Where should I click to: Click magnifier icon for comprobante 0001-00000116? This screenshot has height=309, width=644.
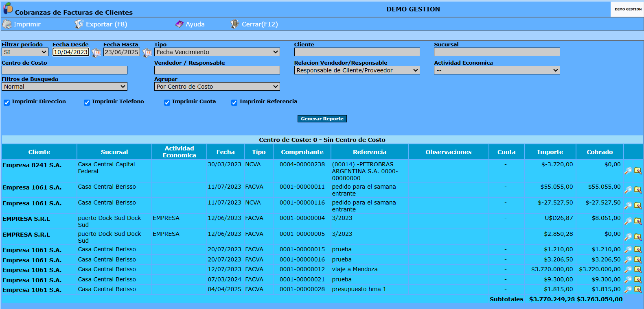click(628, 206)
